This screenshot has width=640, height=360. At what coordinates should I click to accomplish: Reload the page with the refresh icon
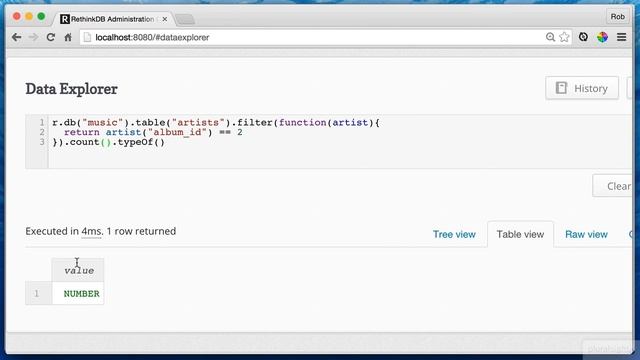click(x=51, y=37)
